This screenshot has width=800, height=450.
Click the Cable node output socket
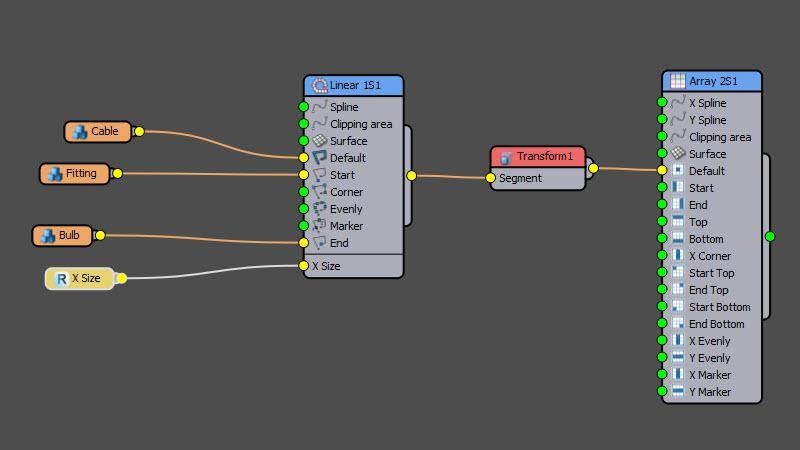point(139,131)
